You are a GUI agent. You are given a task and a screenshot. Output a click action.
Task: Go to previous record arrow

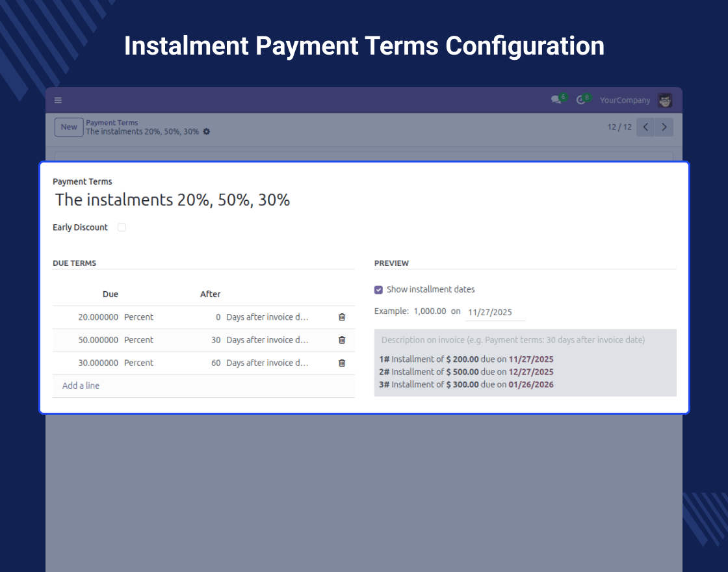coord(645,127)
